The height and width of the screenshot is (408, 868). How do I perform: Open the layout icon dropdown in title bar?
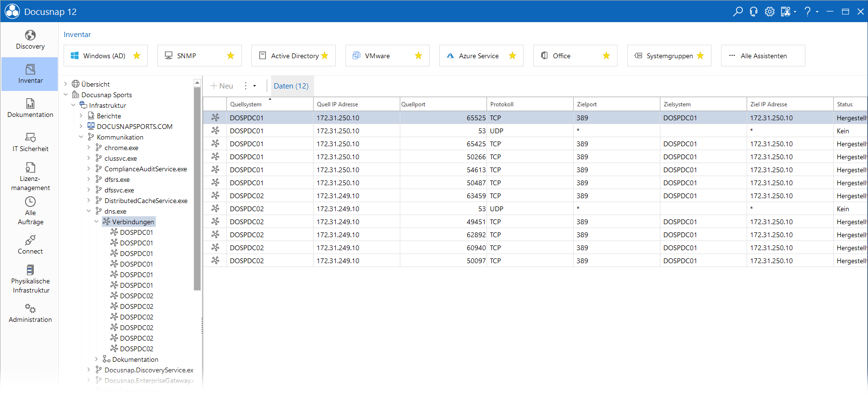tap(789, 12)
